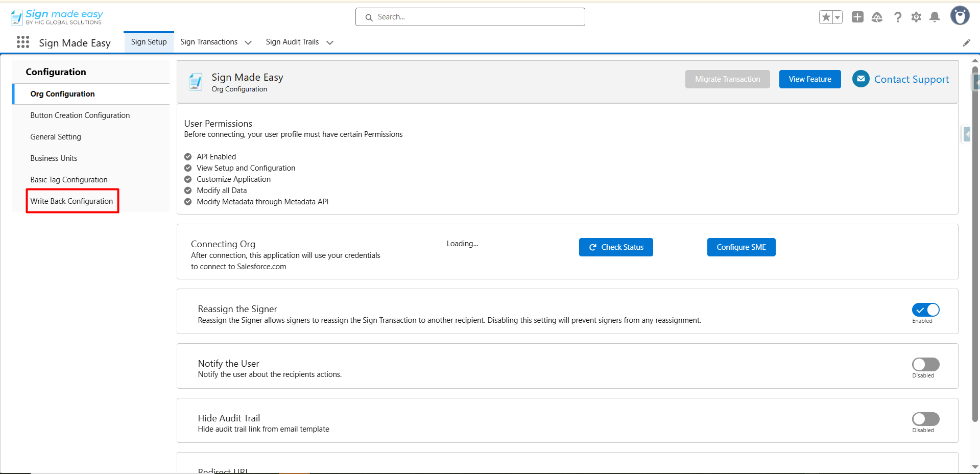The image size is (980, 474).
Task: Click the Salesforce Help question mark icon
Action: tap(897, 17)
